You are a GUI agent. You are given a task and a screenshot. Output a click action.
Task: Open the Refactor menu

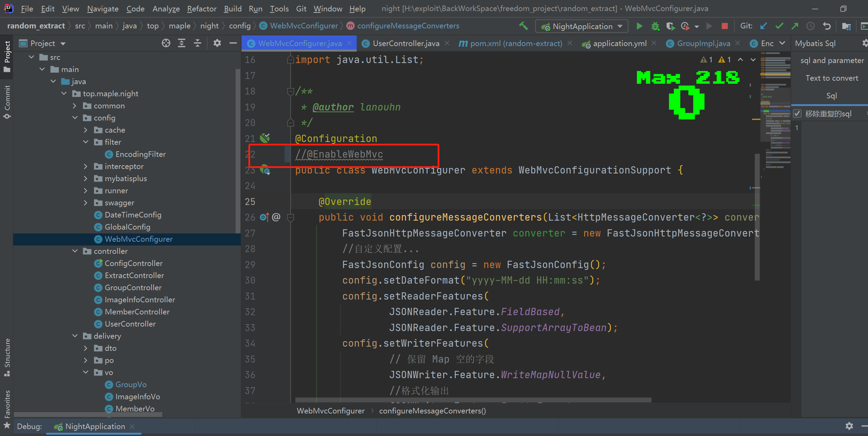pyautogui.click(x=202, y=8)
